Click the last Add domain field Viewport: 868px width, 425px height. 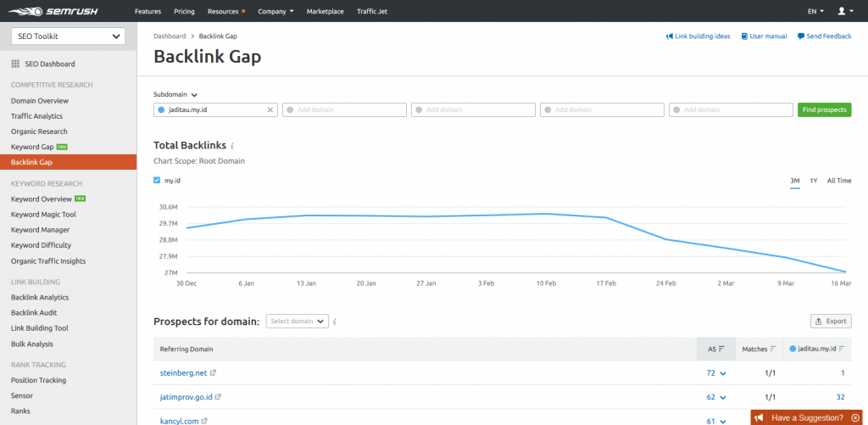pos(731,109)
